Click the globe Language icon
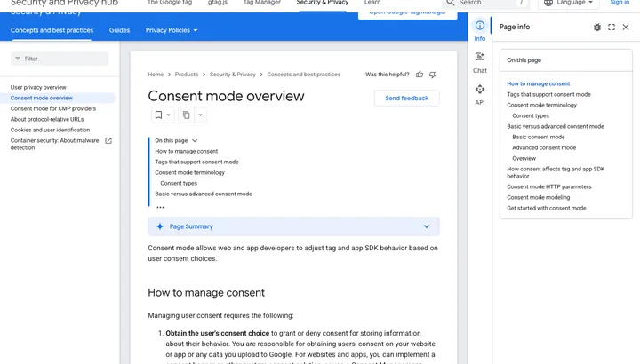640x364 pixels. (x=548, y=3)
